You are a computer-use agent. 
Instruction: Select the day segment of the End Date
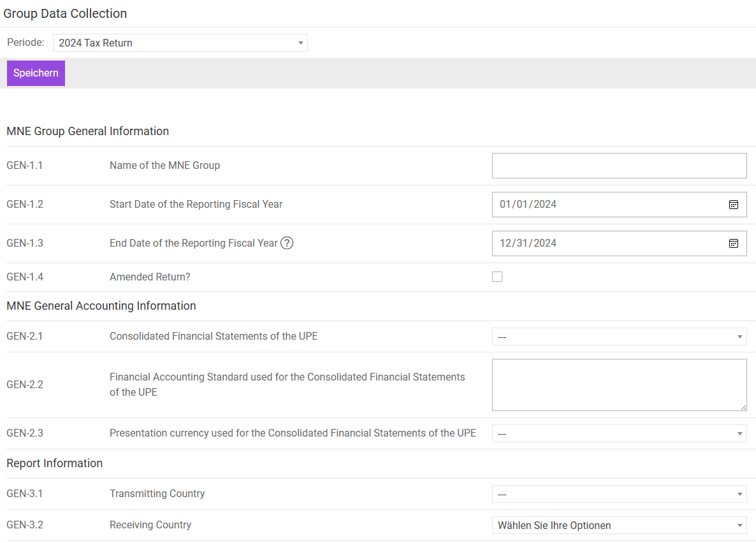pyautogui.click(x=522, y=243)
